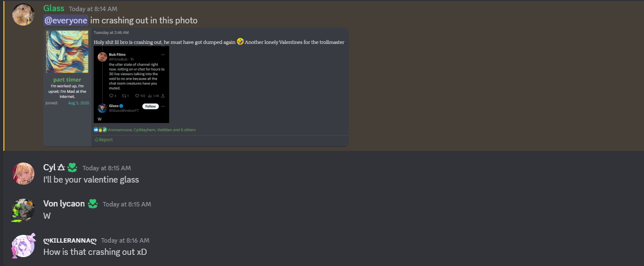Click the Glass username in green
Image resolution: width=644 pixels, height=266 pixels.
click(54, 8)
